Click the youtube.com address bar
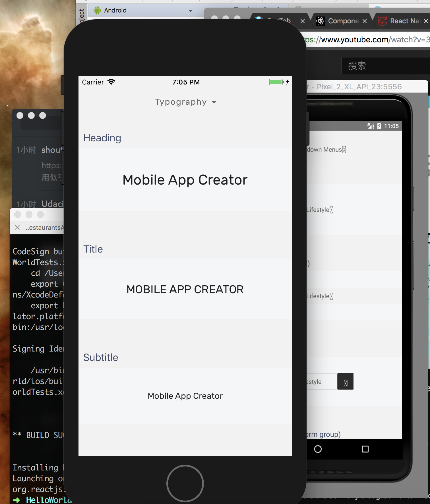The image size is (430, 504). (367, 40)
